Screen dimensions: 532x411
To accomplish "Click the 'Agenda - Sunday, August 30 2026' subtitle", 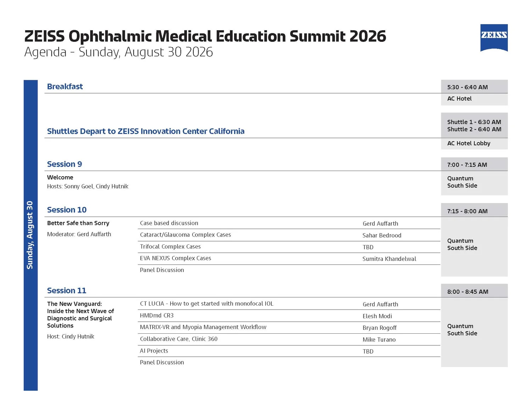I will pyautogui.click(x=118, y=52).
